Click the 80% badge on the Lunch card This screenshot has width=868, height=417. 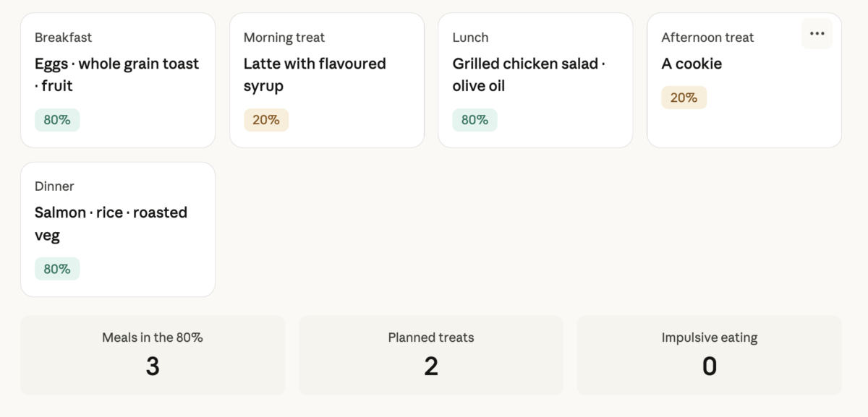coord(475,120)
